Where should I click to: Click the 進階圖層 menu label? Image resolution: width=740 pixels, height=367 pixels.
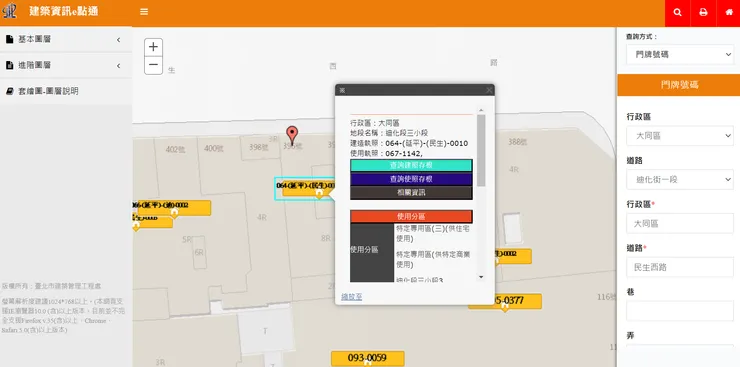pyautogui.click(x=34, y=66)
